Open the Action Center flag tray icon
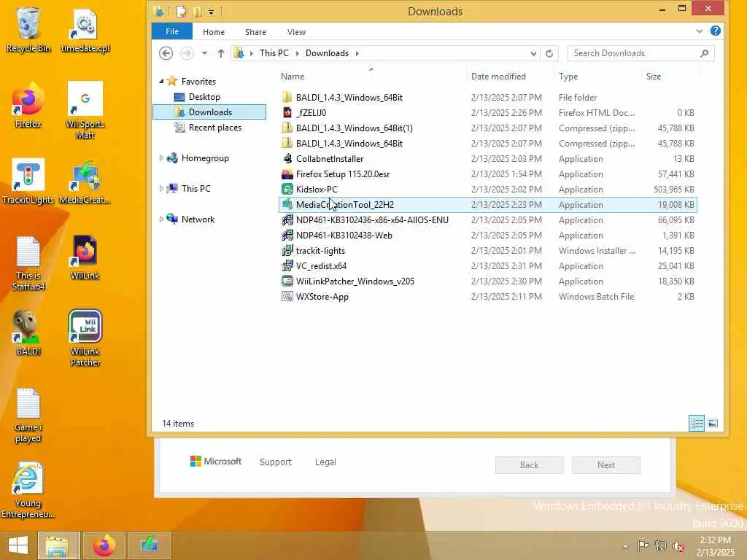Screen dimensions: 747x560 [643, 545]
